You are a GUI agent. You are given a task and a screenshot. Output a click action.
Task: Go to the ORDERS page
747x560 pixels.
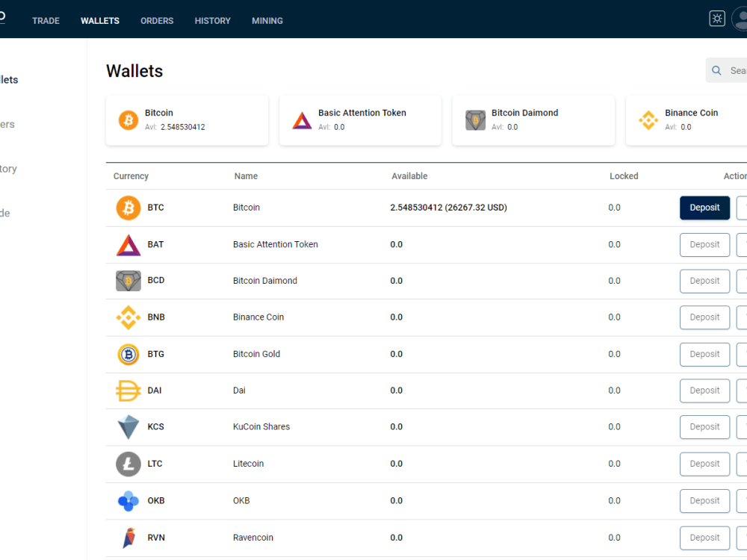tap(157, 21)
